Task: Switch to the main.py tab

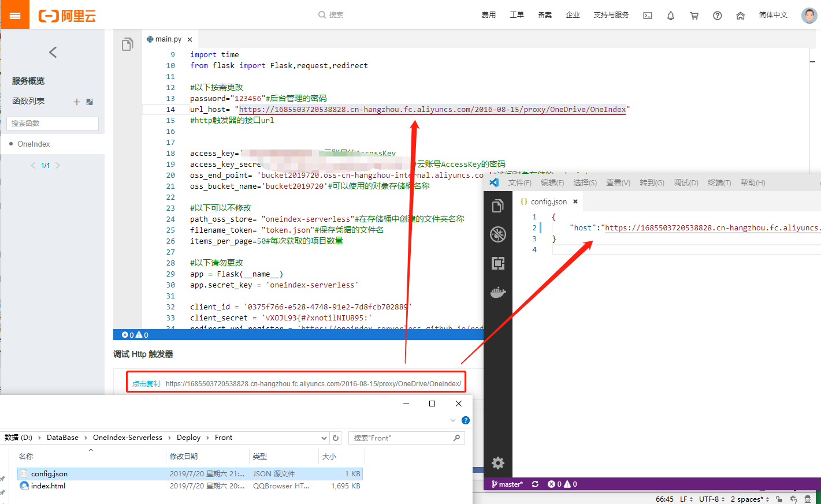Action: (167, 39)
